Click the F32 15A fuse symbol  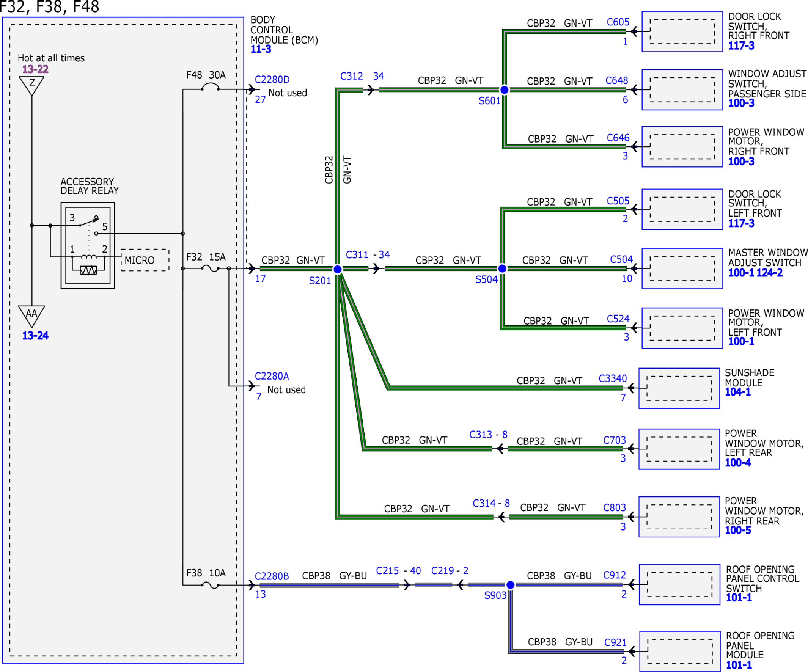tap(210, 268)
